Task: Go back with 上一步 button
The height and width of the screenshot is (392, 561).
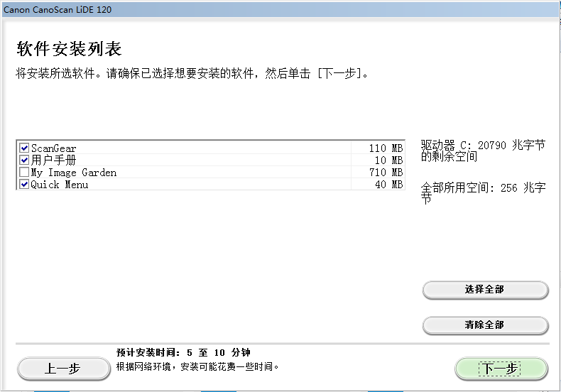Action: tap(63, 369)
